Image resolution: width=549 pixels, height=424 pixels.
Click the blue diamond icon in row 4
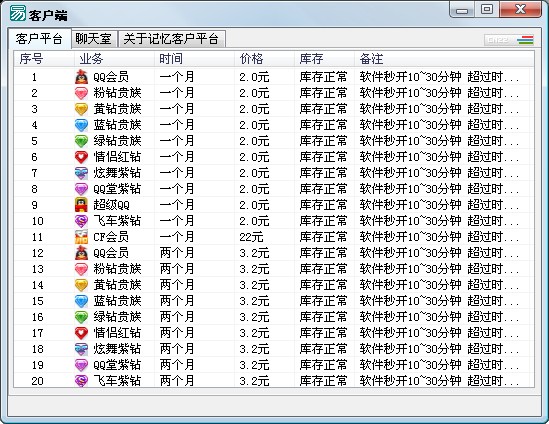click(x=81, y=125)
